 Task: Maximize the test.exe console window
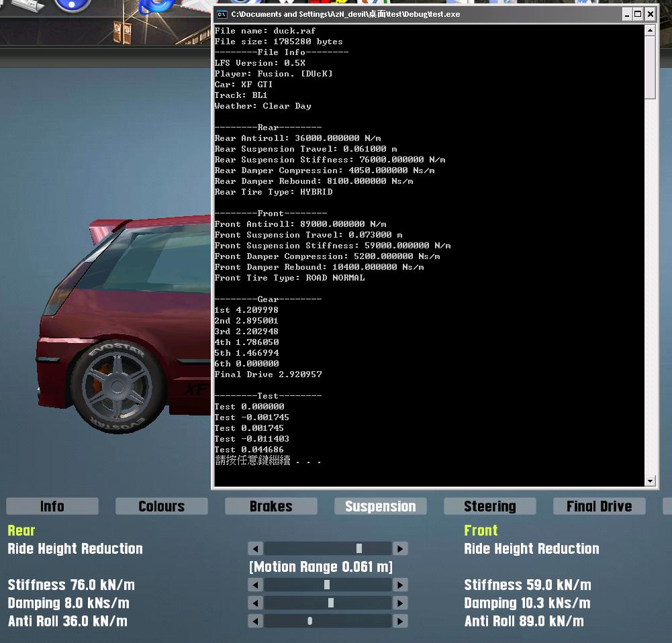click(x=638, y=14)
